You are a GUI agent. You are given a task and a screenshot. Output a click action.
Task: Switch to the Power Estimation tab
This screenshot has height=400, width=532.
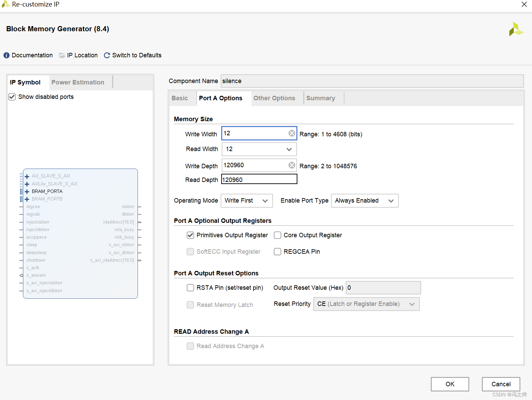click(78, 82)
